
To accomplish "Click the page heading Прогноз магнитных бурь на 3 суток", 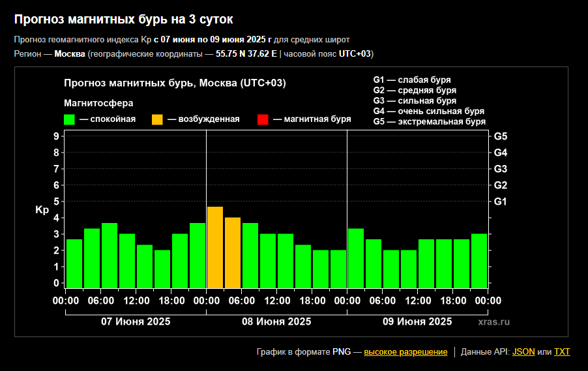I will 123,20.
